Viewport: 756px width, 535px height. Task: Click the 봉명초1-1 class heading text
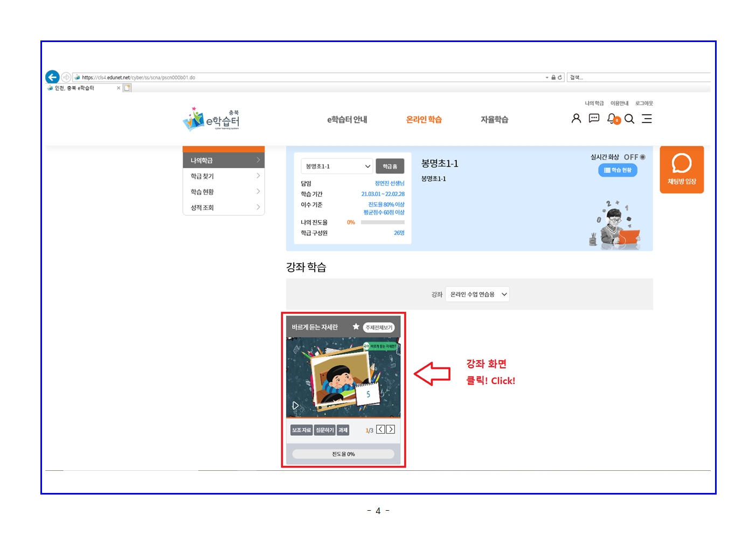pyautogui.click(x=440, y=163)
